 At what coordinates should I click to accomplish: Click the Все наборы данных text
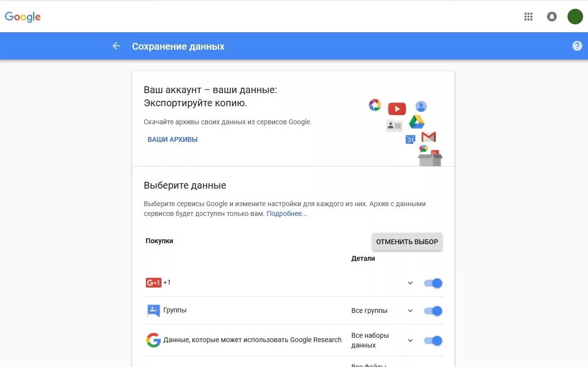[x=370, y=340]
